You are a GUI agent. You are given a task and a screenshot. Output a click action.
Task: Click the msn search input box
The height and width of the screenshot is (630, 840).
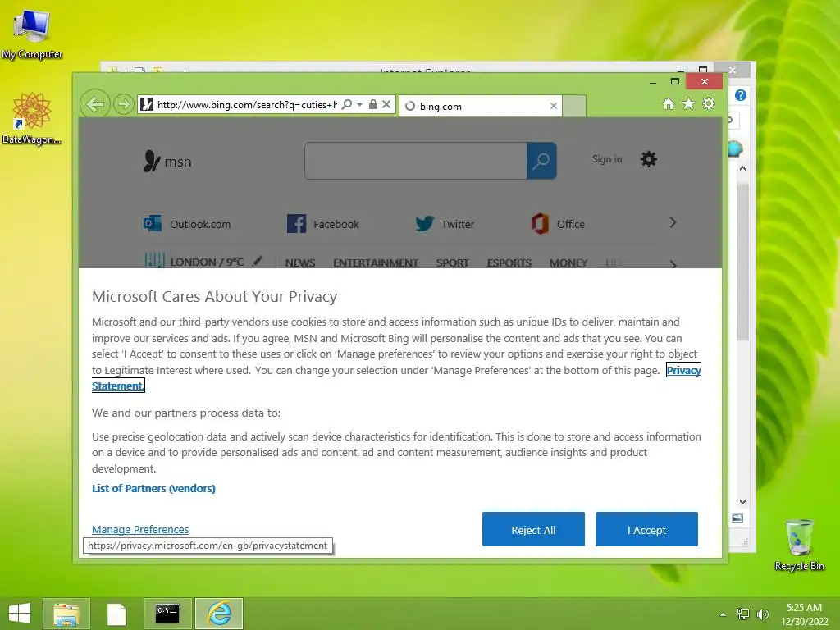pyautogui.click(x=416, y=161)
